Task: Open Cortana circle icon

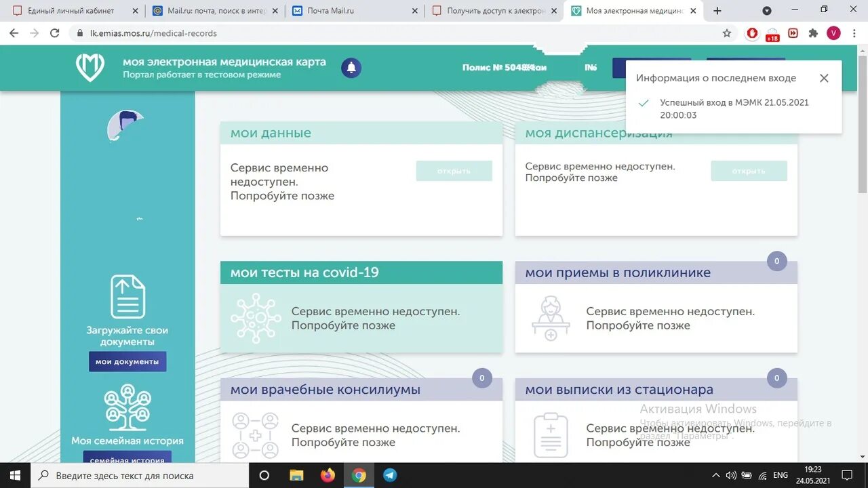Action: coord(264,475)
